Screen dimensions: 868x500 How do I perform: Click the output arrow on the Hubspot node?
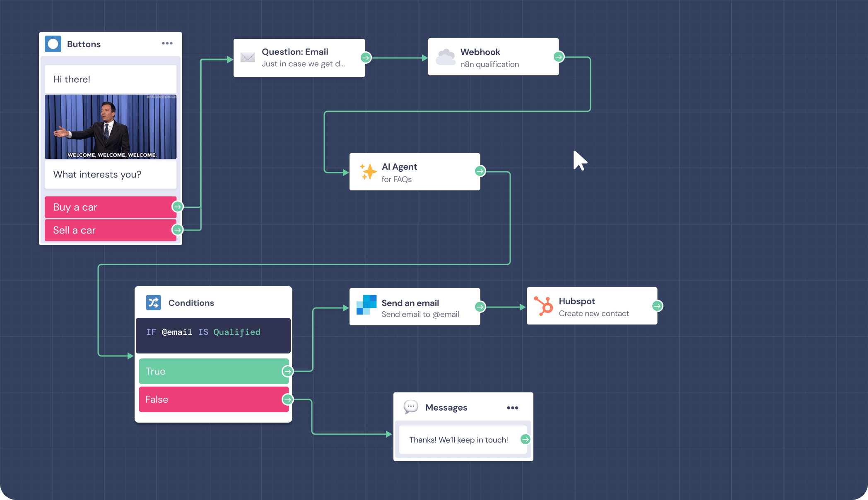pyautogui.click(x=657, y=306)
